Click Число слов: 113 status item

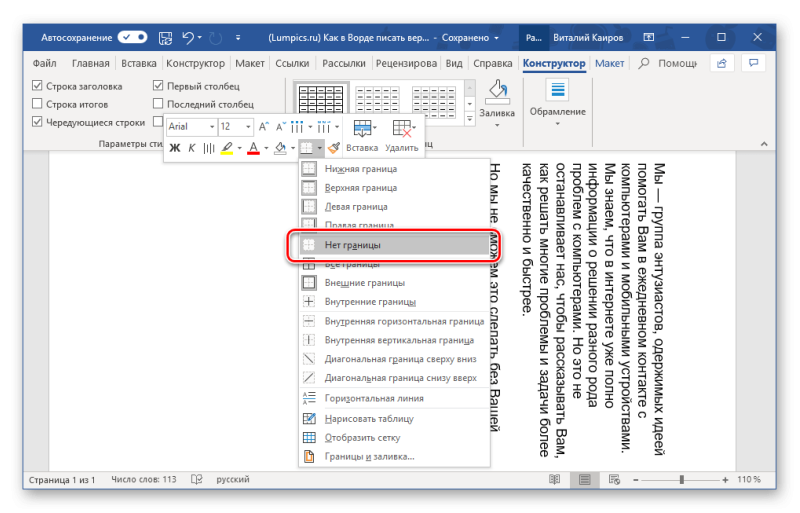(x=143, y=479)
